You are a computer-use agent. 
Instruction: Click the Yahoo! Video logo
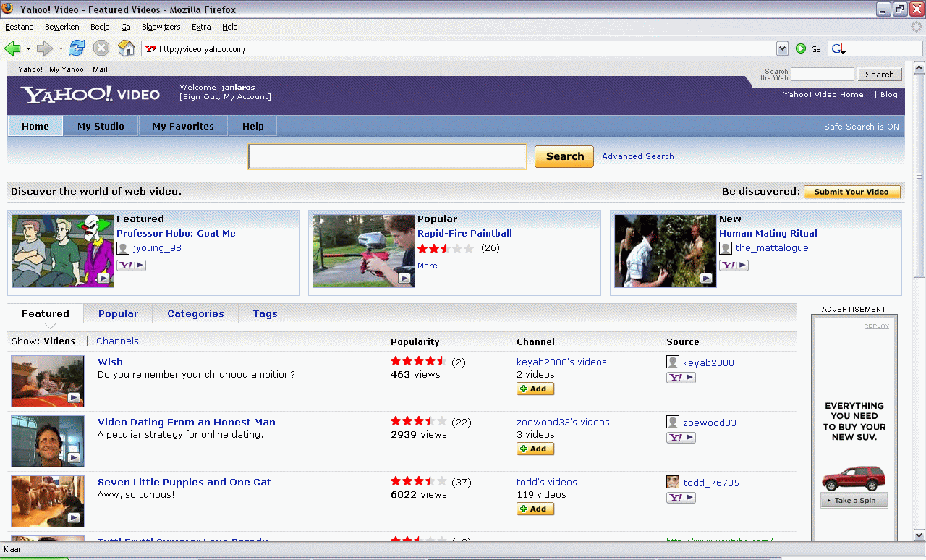click(90, 94)
